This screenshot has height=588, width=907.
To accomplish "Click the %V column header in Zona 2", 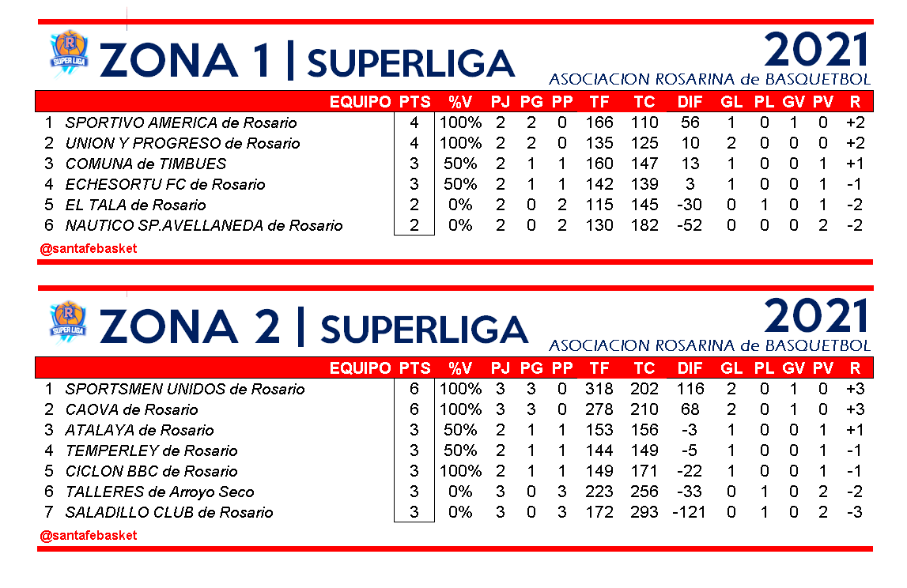I will click(x=460, y=367).
